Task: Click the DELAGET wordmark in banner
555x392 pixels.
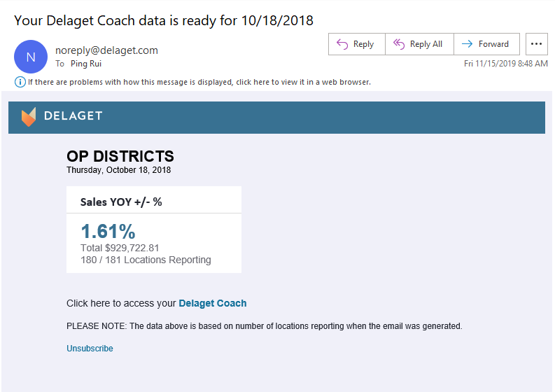Action: [73, 116]
